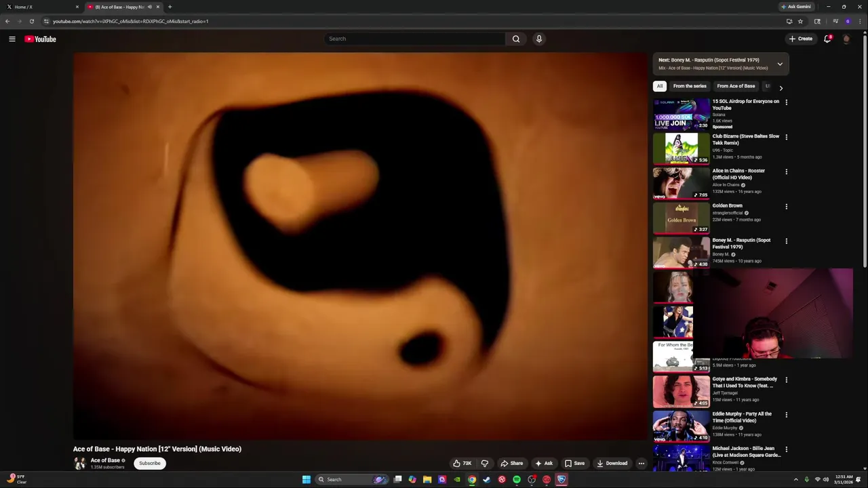Open the taskbar volume speaker icon
868x488 pixels.
pos(827,480)
